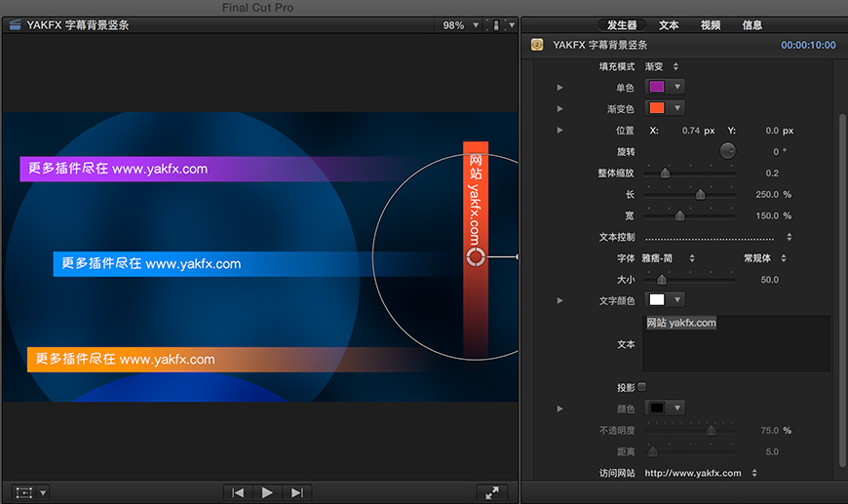
Task: Open the 访问网站 http://www.yakfx.com popup
Action: coord(701,473)
